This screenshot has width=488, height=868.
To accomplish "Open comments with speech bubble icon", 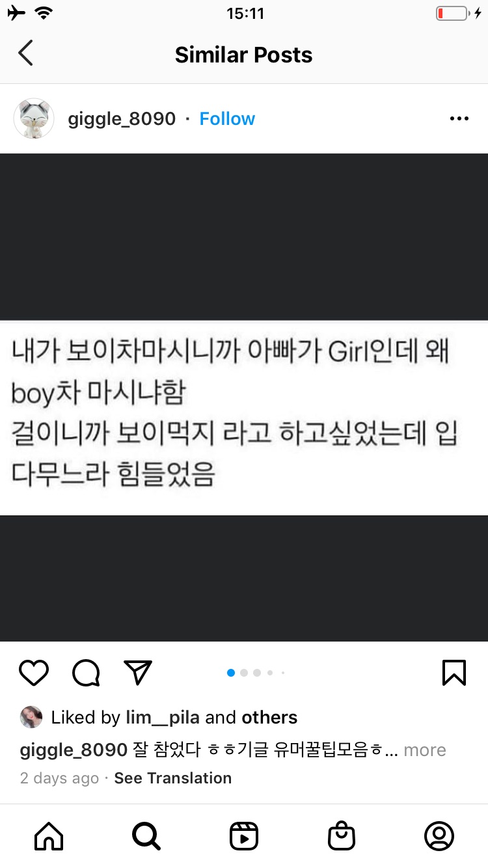I will click(86, 673).
